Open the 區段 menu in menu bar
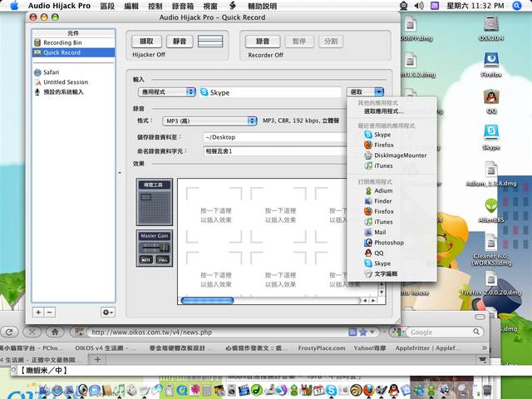The height and width of the screenshot is (399, 532). (107, 6)
